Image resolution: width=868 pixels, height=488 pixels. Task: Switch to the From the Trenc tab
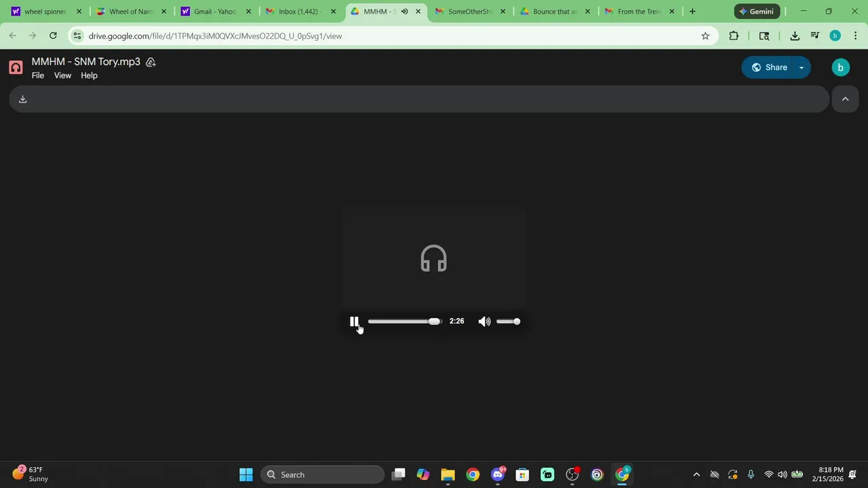[x=639, y=12]
